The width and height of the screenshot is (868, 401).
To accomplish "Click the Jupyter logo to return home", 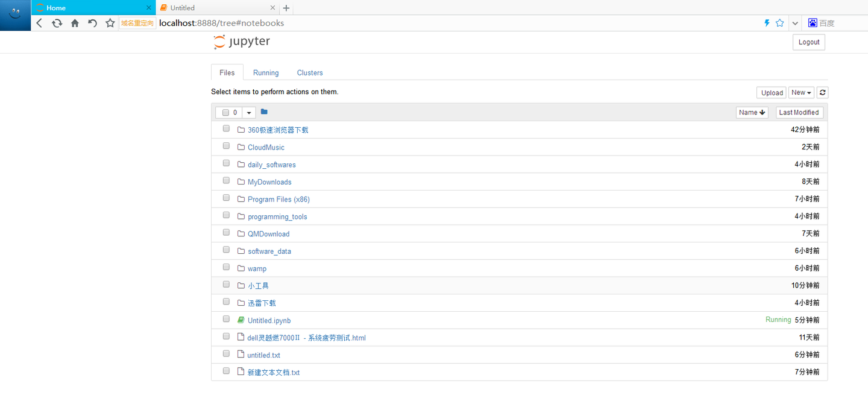I will coord(241,41).
